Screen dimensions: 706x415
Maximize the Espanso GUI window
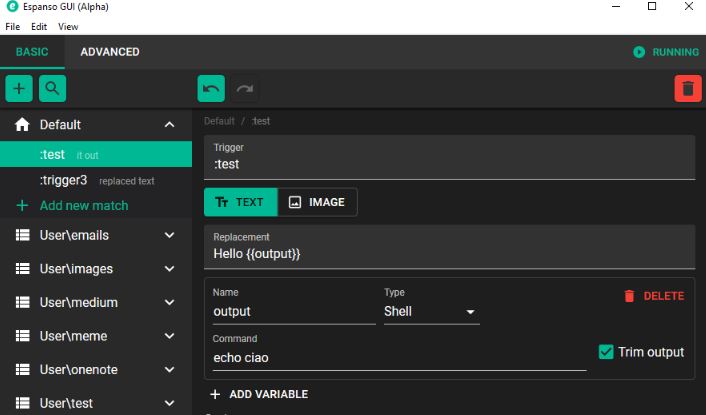[x=652, y=6]
